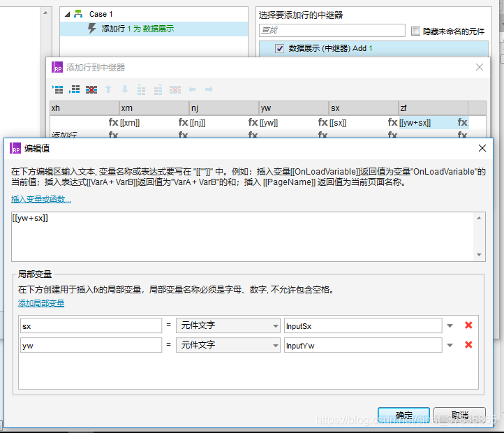Click the yw variable name field
This screenshot has width=504, height=433.
[91, 345]
